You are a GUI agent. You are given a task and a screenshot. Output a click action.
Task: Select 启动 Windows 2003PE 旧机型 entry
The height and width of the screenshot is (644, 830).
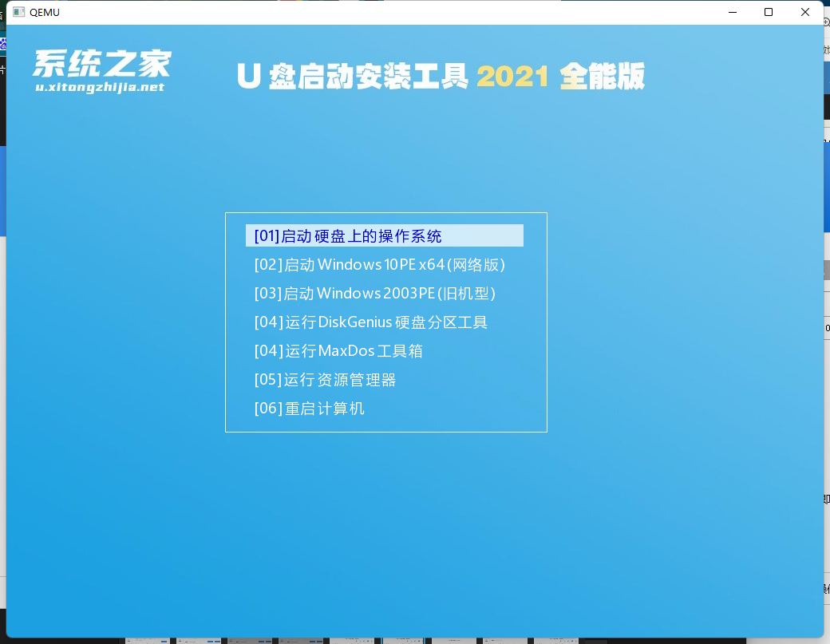375,293
